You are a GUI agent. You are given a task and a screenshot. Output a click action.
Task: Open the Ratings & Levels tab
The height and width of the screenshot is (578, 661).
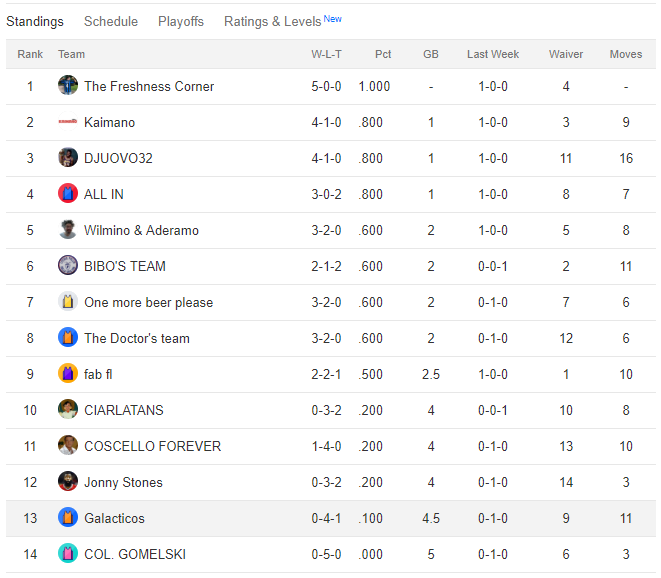(273, 21)
